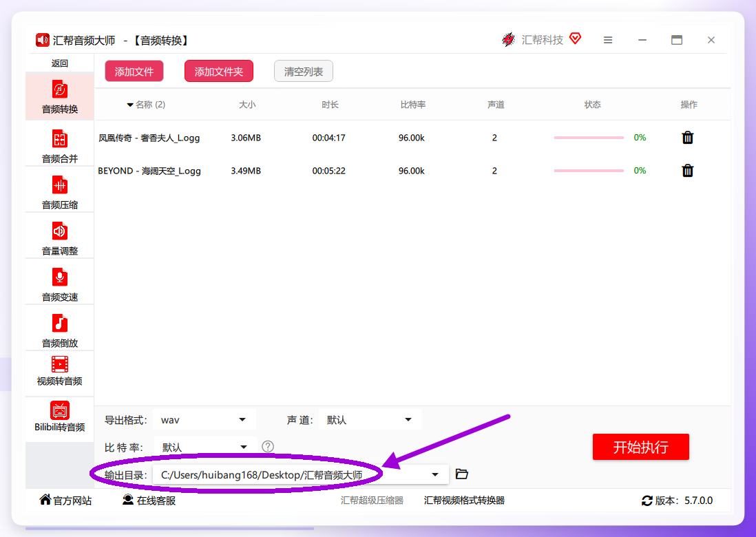
Task: Select the BEYOND - 海阔天空_Logg file name
Action: click(149, 171)
